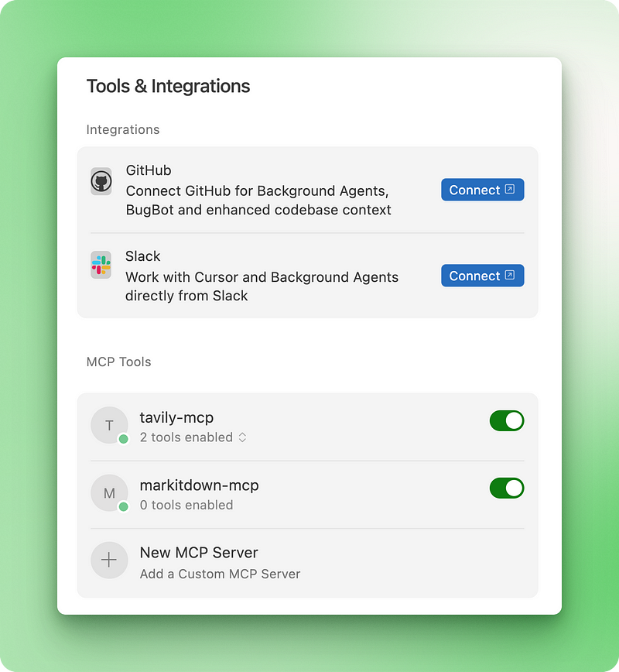Click the Slack description text
The width and height of the screenshot is (619, 672).
point(262,286)
